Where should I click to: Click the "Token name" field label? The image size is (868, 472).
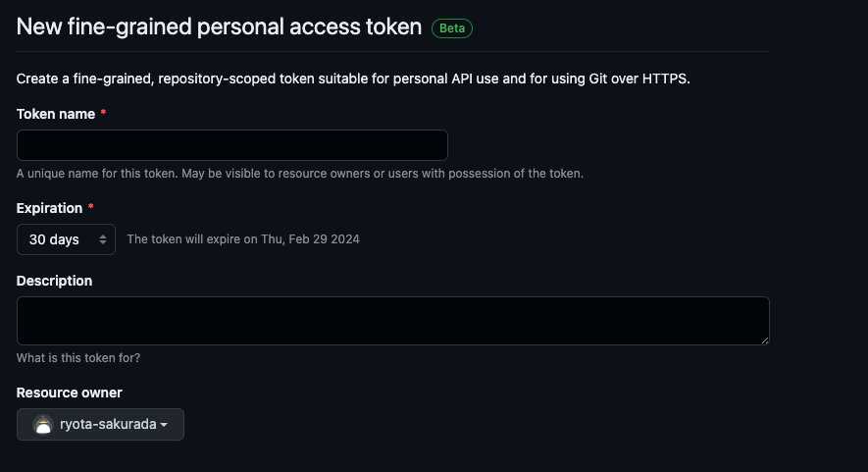pos(56,114)
